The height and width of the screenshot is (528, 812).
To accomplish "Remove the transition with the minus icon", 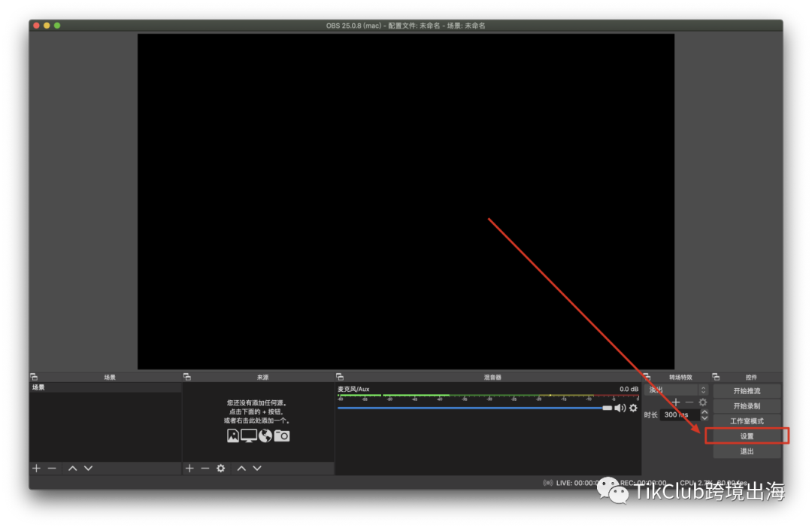I will (x=689, y=402).
